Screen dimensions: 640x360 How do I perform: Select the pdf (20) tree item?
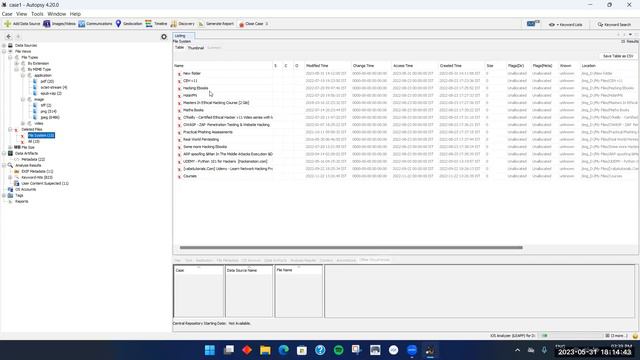click(x=47, y=82)
